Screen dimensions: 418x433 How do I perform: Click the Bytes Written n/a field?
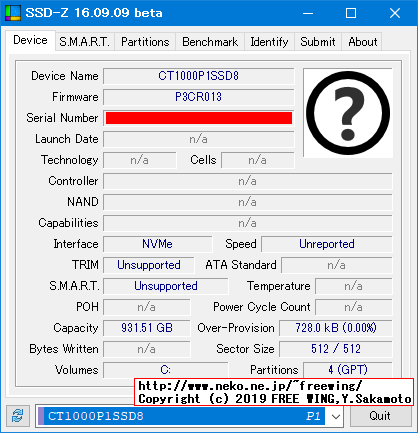pyautogui.click(x=147, y=349)
